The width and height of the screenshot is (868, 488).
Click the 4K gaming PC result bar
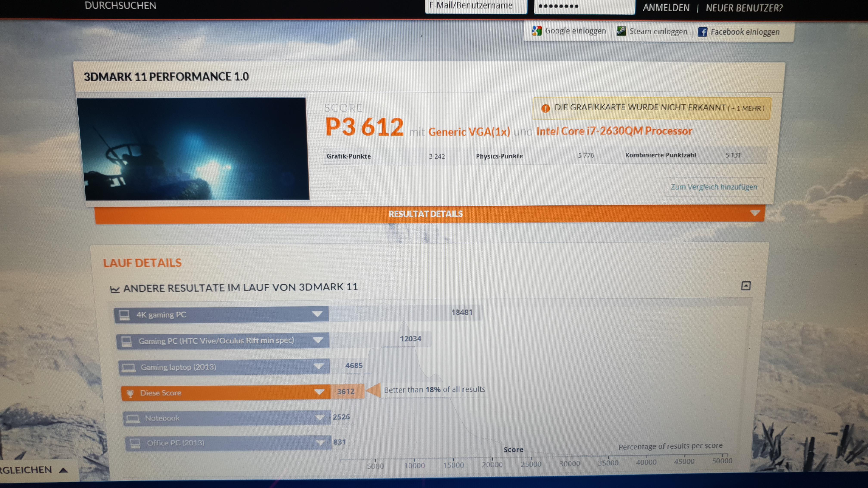coord(221,315)
